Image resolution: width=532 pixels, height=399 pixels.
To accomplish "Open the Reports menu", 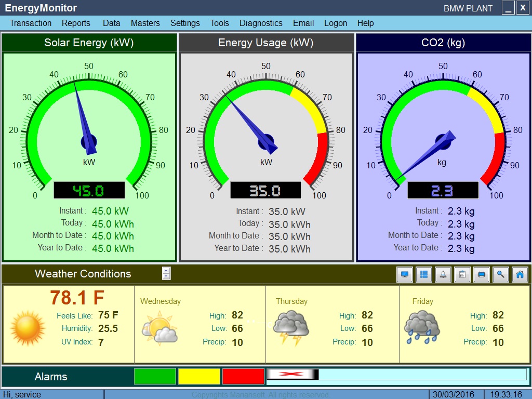I will click(x=76, y=23).
